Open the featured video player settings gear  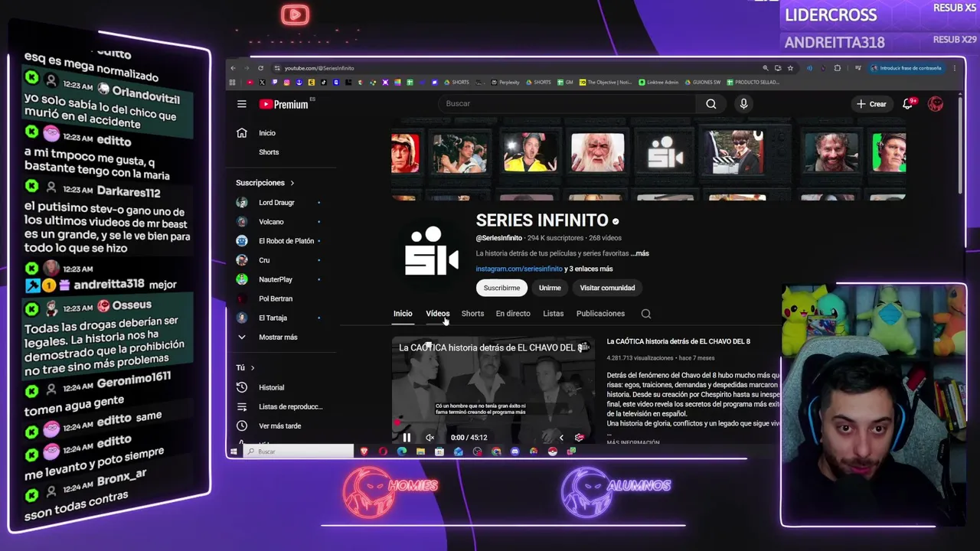click(x=579, y=438)
